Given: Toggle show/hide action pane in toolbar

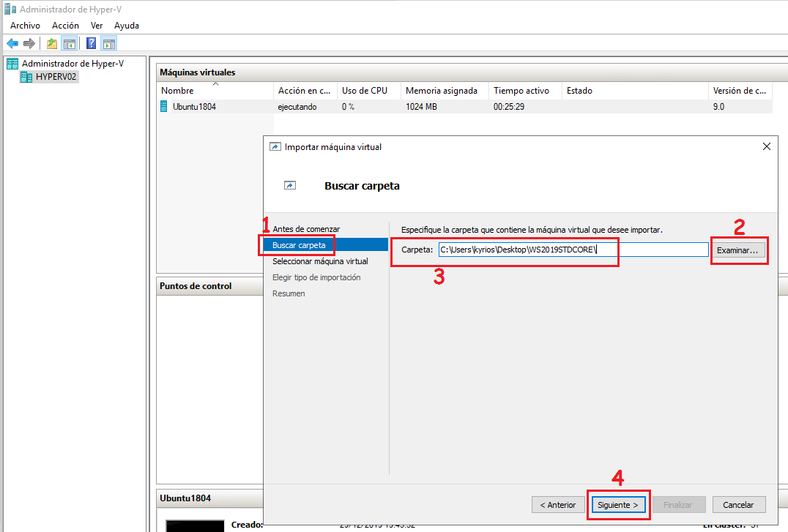Looking at the screenshot, I should [108, 42].
